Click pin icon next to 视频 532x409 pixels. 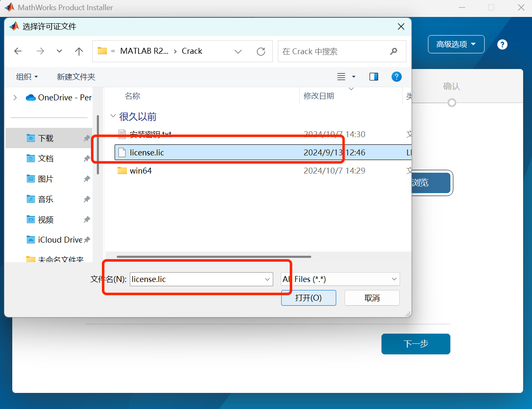(x=87, y=219)
